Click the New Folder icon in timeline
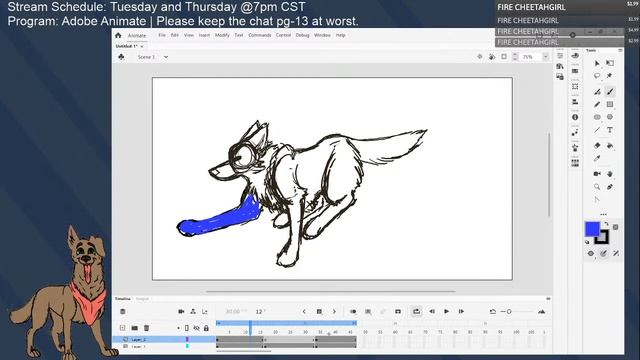Image resolution: width=640 pixels, height=360 pixels. 134,328
